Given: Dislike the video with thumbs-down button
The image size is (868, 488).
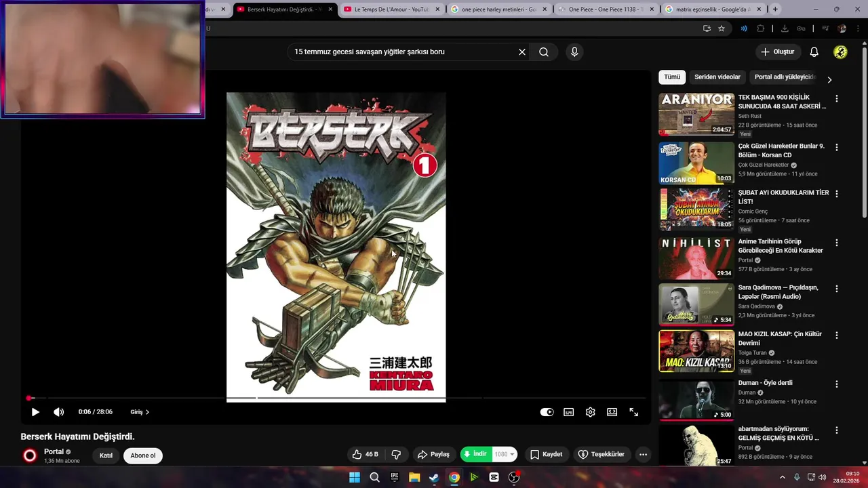Looking at the screenshot, I should (x=397, y=454).
